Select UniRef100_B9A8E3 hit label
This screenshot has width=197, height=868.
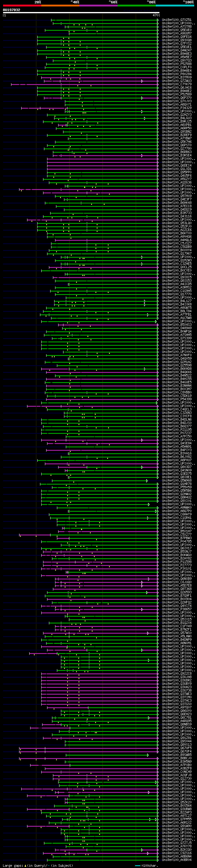[177, 54]
